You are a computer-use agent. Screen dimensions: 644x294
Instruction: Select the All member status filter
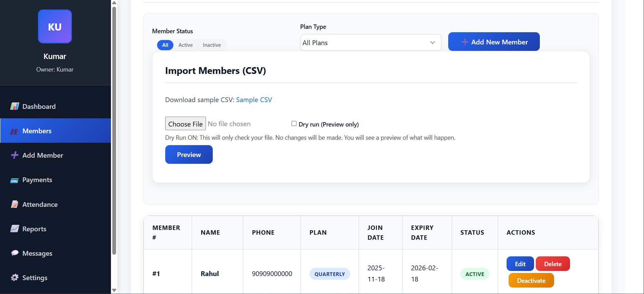click(x=165, y=45)
